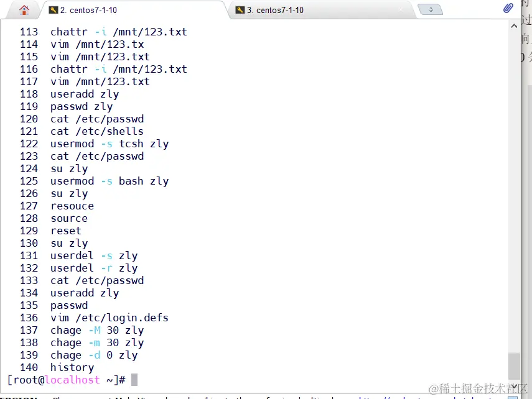532x399 pixels.
Task: Click line 134 useradd zly
Action: click(70, 293)
